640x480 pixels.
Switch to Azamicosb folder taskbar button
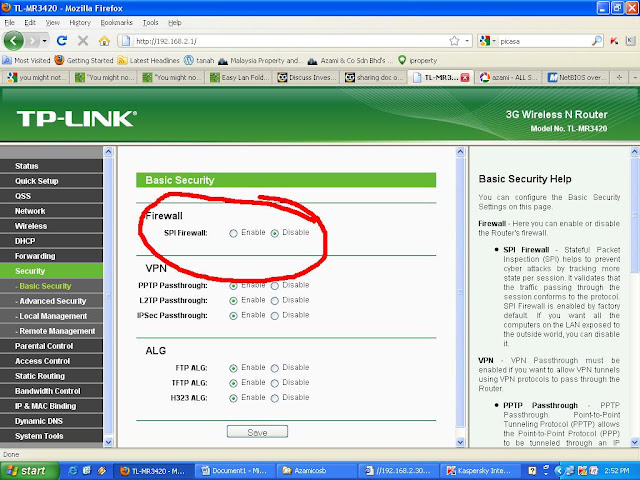click(x=316, y=471)
